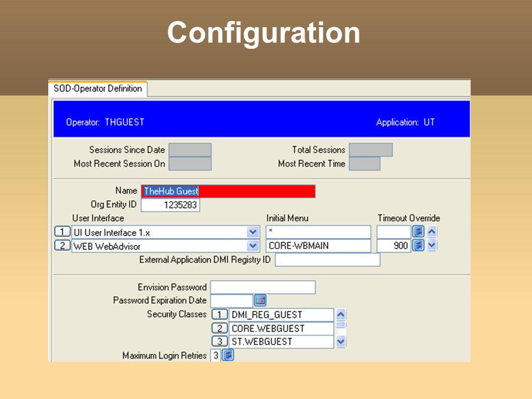Open detail icon next to Maximum Login Retries
Screen dimensions: 532x399
[x=228, y=355]
